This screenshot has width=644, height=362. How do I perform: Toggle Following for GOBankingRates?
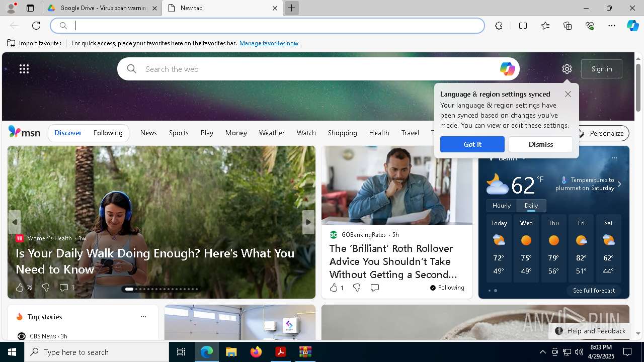point(447,288)
